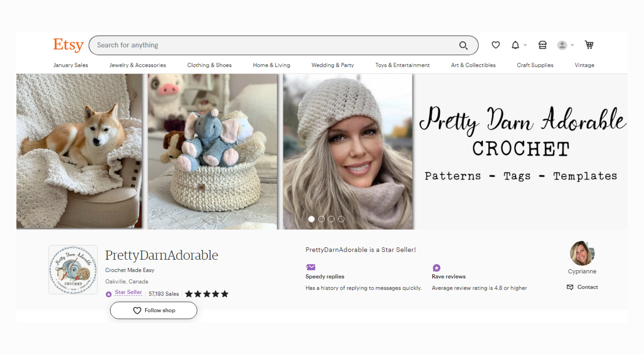
Task: View the shopping cart icon
Action: point(589,45)
